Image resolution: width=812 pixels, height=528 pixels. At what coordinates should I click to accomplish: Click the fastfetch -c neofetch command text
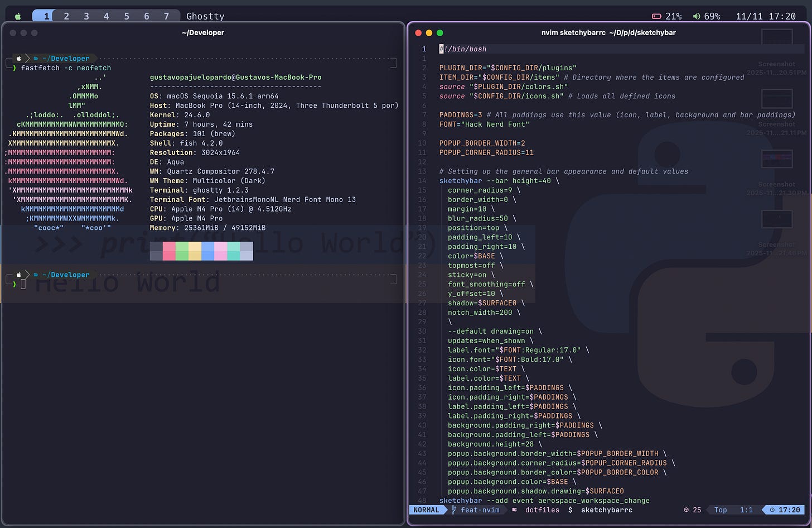click(66, 68)
